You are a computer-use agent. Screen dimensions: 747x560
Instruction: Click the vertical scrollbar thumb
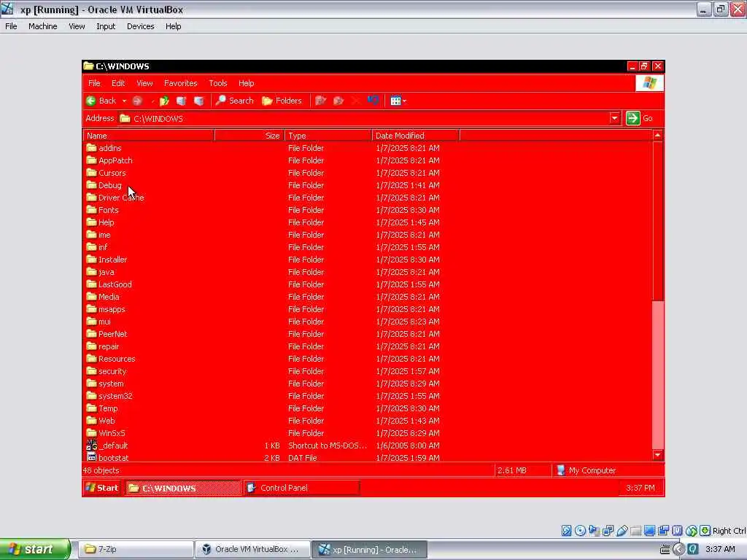657,221
